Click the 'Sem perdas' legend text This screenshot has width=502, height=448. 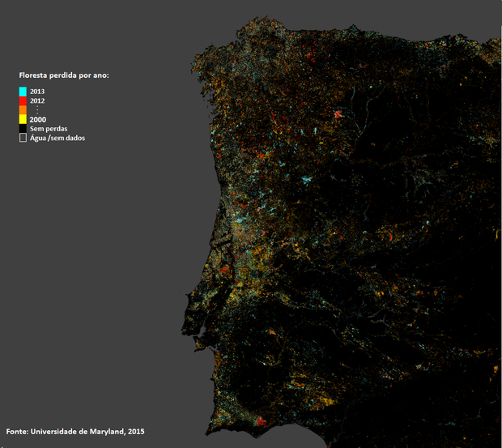click(47, 129)
